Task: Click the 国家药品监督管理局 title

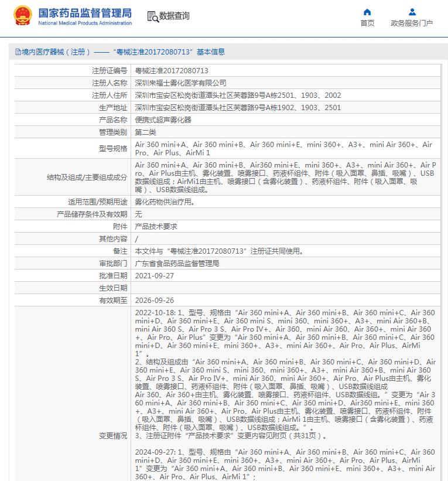Action: tap(85, 13)
